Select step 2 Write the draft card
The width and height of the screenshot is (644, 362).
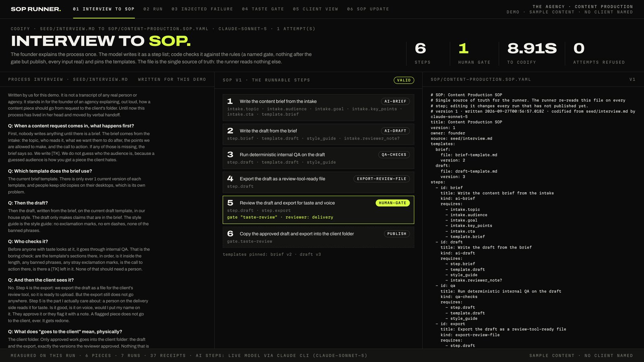click(318, 134)
